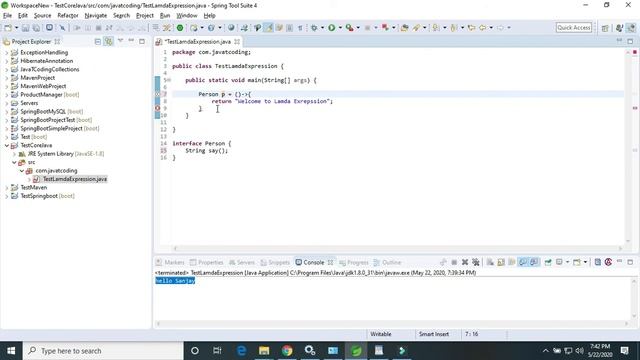Open the Refactor menu

68,16
